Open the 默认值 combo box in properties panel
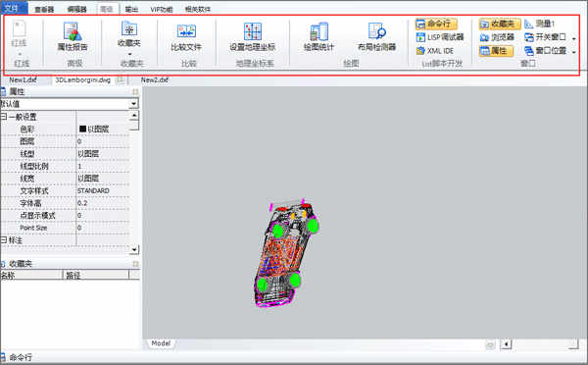Viewport: 588px width, 365px height. coord(70,104)
